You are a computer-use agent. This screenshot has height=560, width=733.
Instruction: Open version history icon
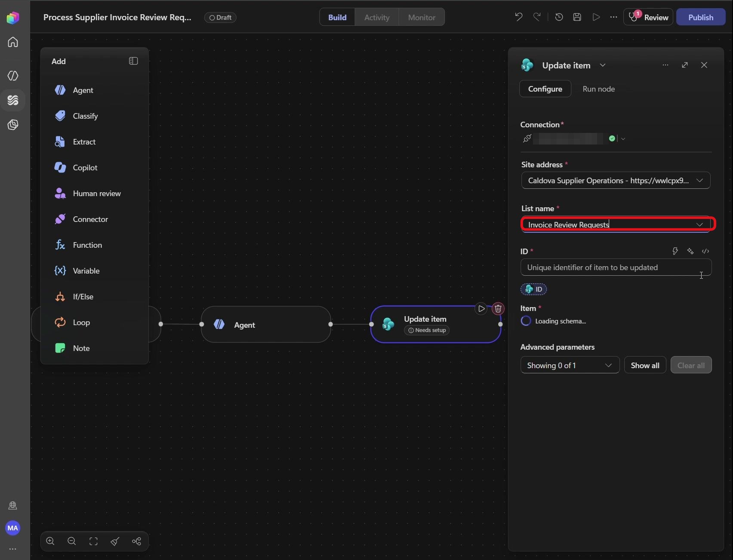click(559, 17)
